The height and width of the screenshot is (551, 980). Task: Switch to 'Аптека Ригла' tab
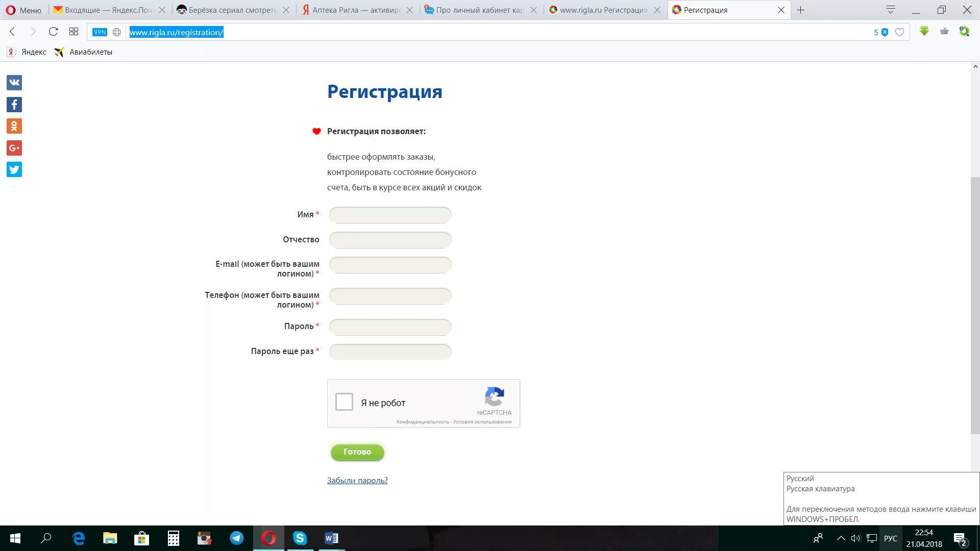pos(356,10)
